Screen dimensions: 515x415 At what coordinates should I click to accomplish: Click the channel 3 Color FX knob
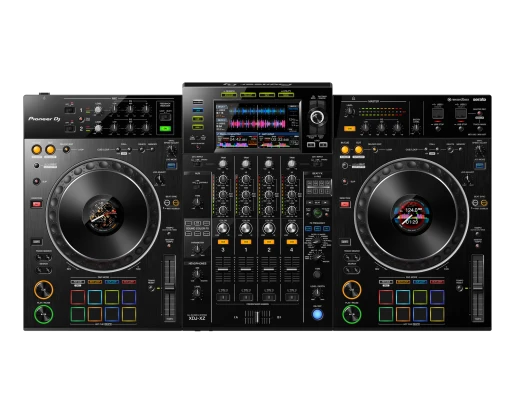tap(223, 228)
